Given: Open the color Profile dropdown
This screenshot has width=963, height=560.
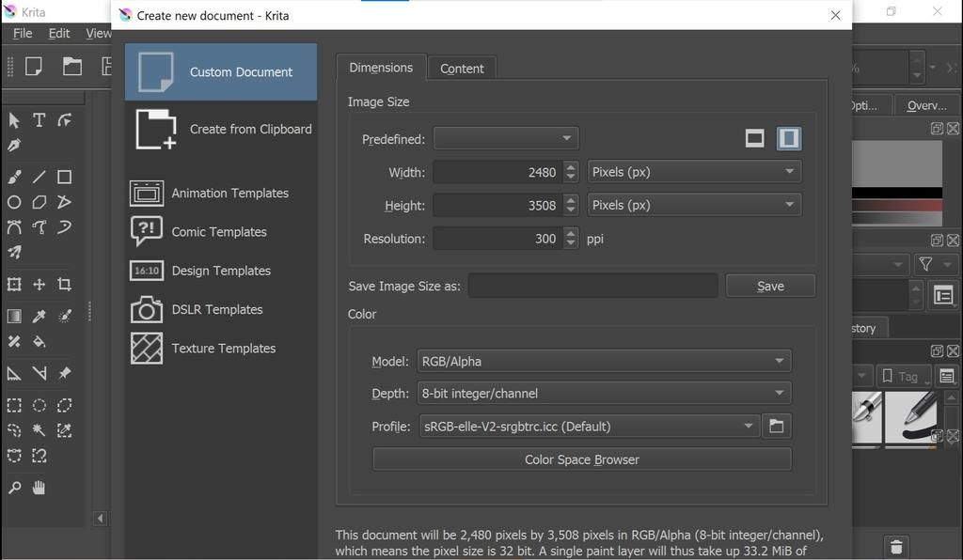Looking at the screenshot, I should [x=589, y=427].
